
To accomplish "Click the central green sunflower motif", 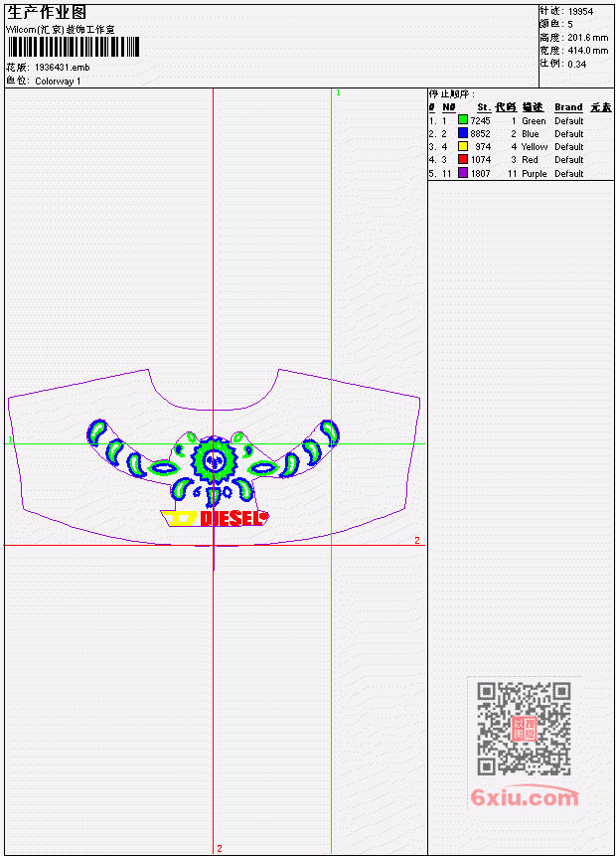I will 214,460.
